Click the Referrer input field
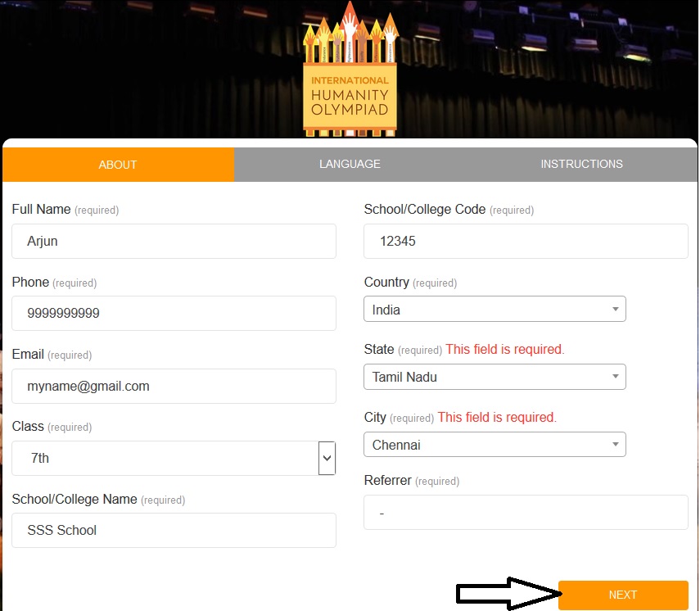Screen dimensions: 700x611 pyautogui.click(x=526, y=513)
